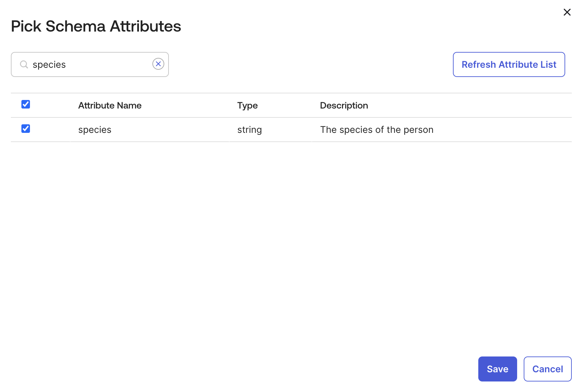
Task: Click the Pick Schema Attributes title
Action: tap(96, 26)
